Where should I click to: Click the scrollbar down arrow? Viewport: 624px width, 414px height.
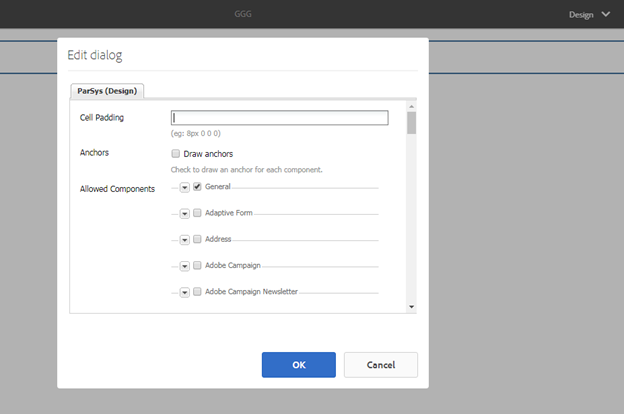tap(411, 306)
